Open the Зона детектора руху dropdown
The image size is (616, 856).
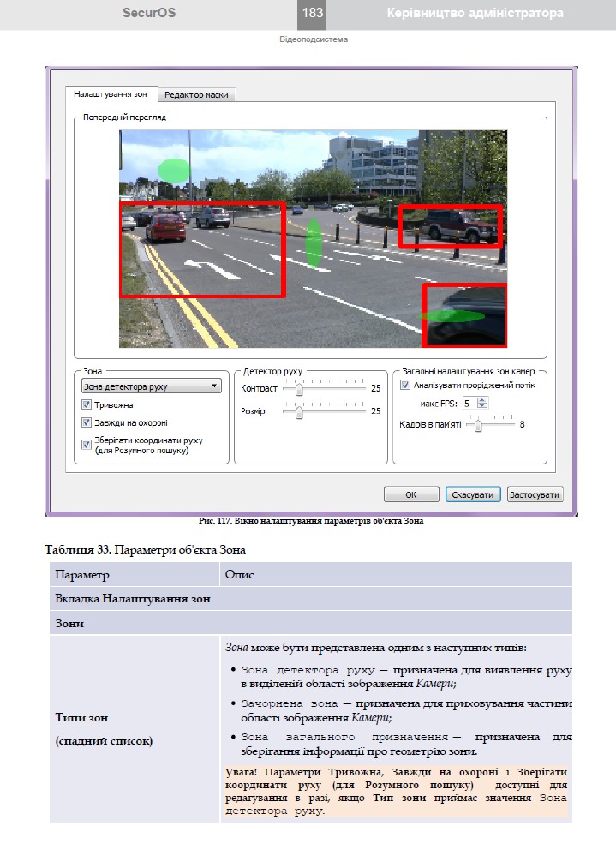pyautogui.click(x=152, y=386)
